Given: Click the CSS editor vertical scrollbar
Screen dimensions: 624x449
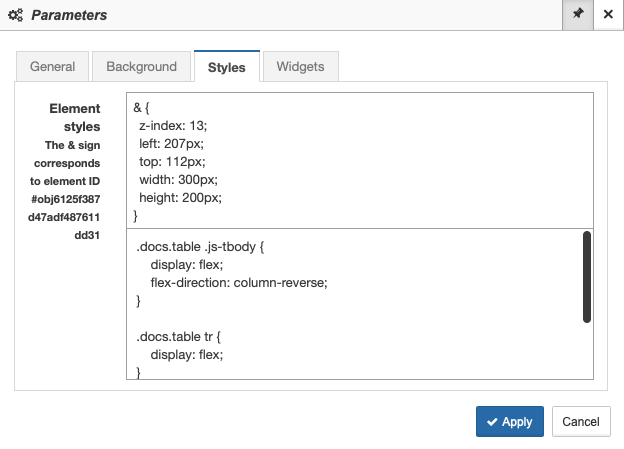Looking at the screenshot, I should pyautogui.click(x=587, y=277).
